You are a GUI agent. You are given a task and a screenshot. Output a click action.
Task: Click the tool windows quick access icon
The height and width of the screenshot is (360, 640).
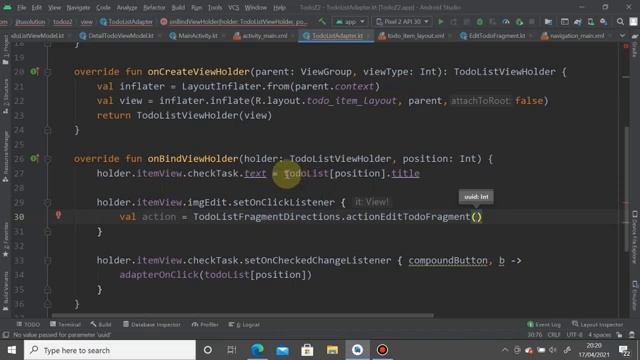6,335
